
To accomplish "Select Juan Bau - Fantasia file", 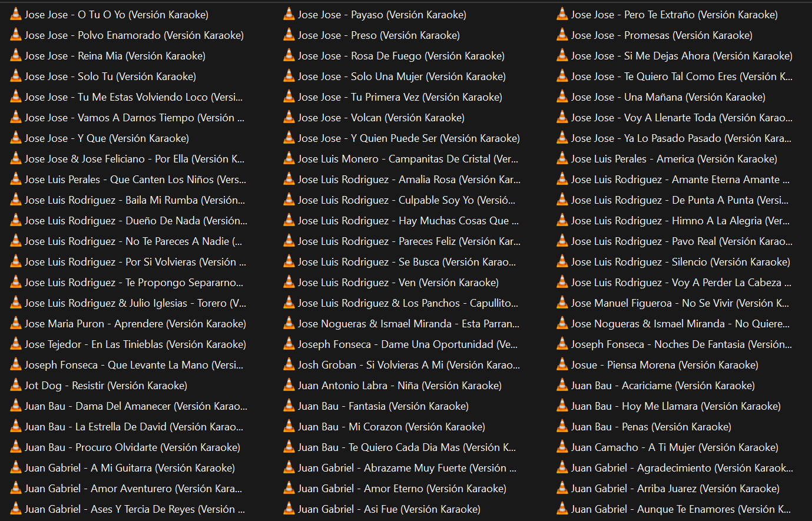I will coord(383,406).
